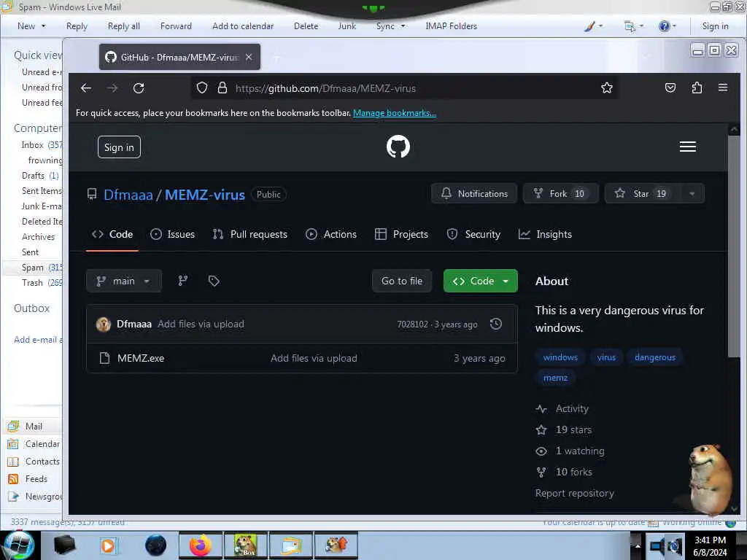This screenshot has width=747, height=560.
Task: Click Reply all in Windows Live Mail
Action: (124, 26)
